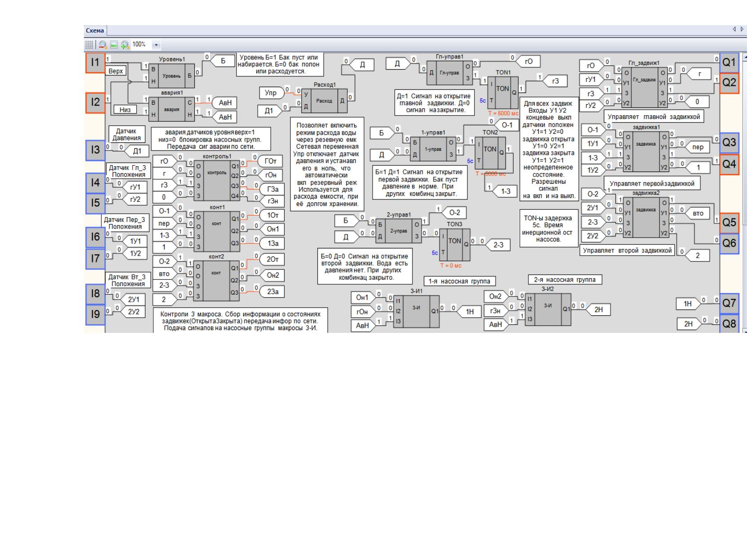Image resolution: width=756 pixels, height=535 pixels.
Task: Select output block Q1
Action: [x=729, y=62]
